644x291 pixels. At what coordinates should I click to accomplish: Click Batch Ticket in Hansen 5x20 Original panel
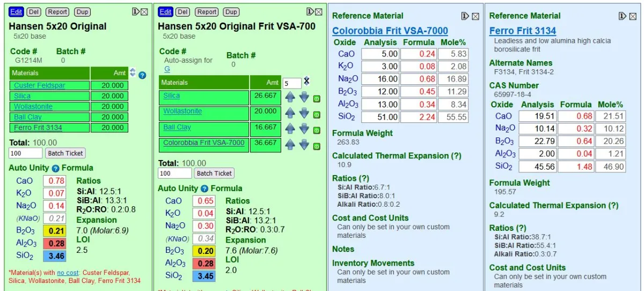pyautogui.click(x=65, y=154)
